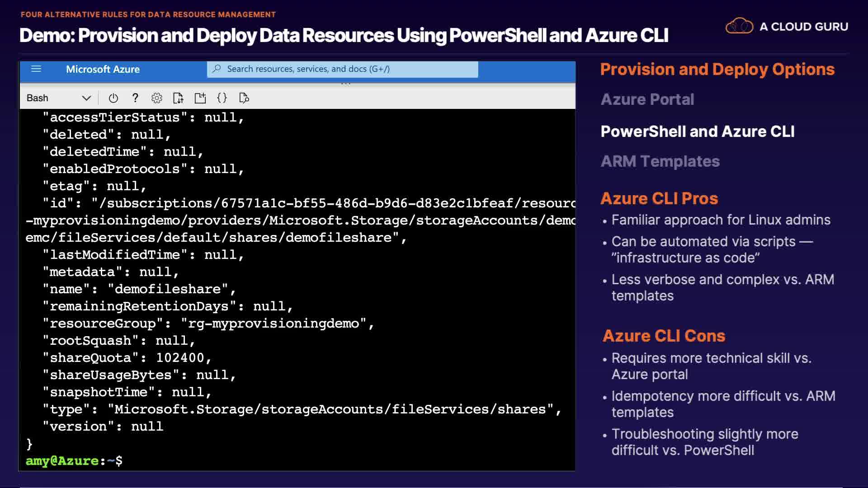Click Microsoft Azure home title
The width and height of the screenshot is (868, 488).
[103, 69]
